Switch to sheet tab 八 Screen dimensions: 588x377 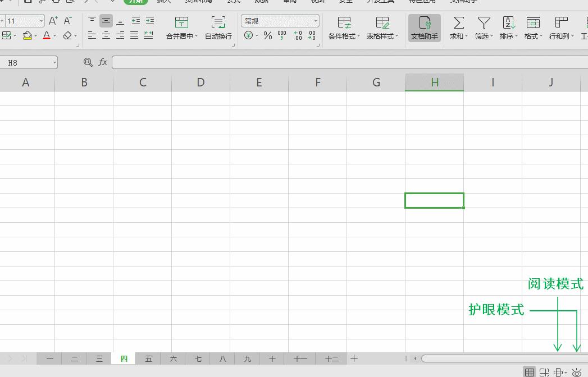click(223, 358)
